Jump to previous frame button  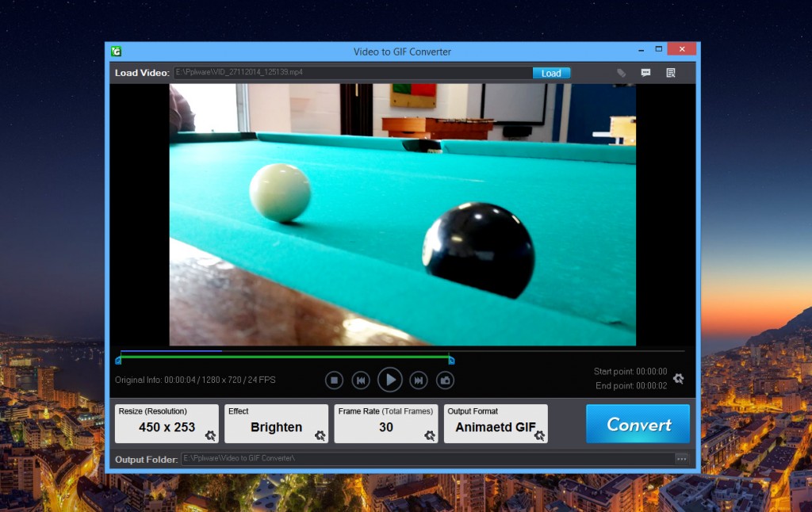coord(361,380)
